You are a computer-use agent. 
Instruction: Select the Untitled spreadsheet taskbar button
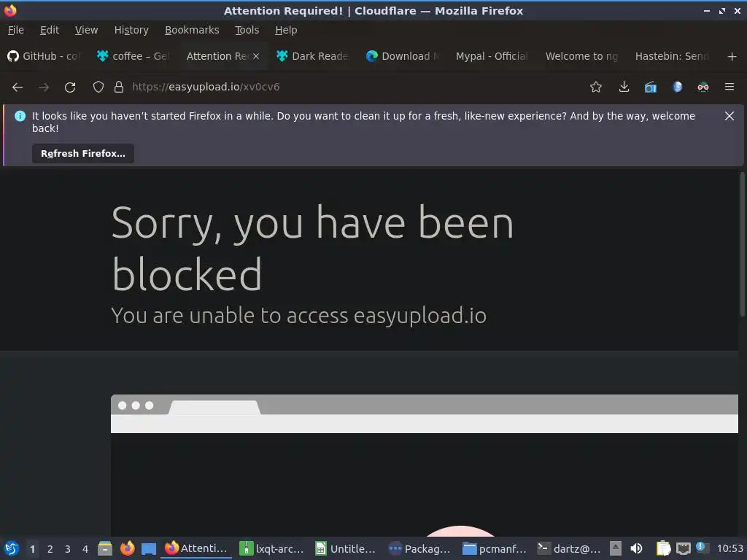point(347,548)
